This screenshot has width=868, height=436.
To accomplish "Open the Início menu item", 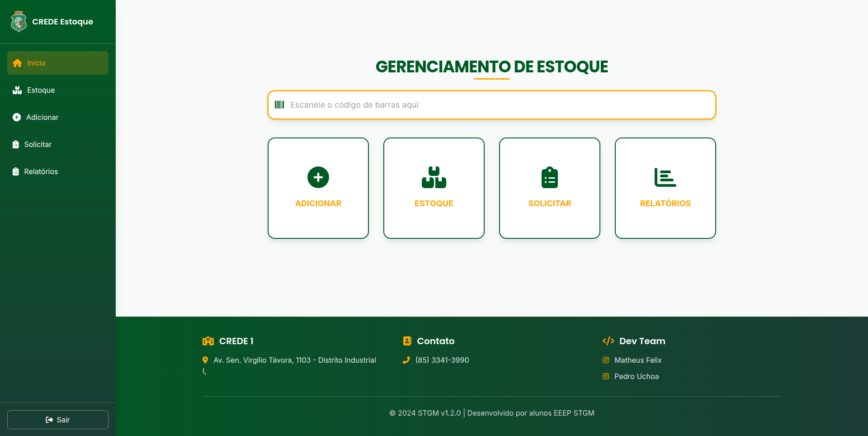I will pos(58,63).
